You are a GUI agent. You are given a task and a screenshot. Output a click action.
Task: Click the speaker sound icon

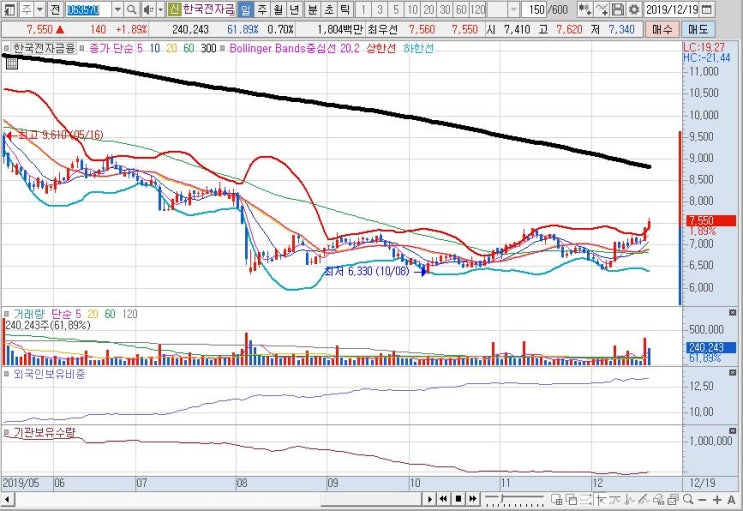click(148, 9)
